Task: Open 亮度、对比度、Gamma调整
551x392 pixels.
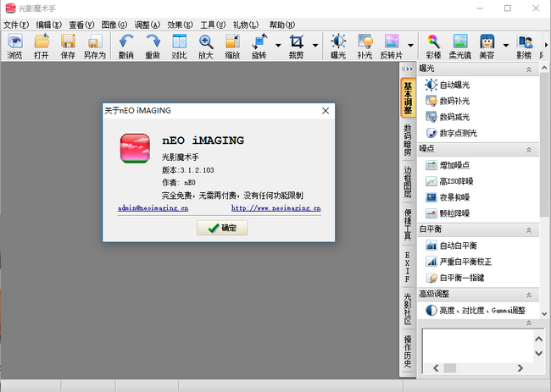Action: [475, 311]
